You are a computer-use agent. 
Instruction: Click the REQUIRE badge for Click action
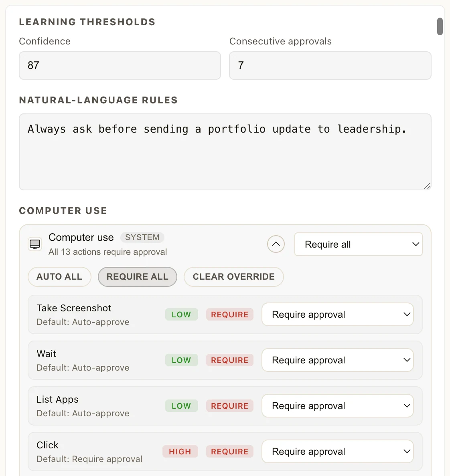tap(230, 452)
